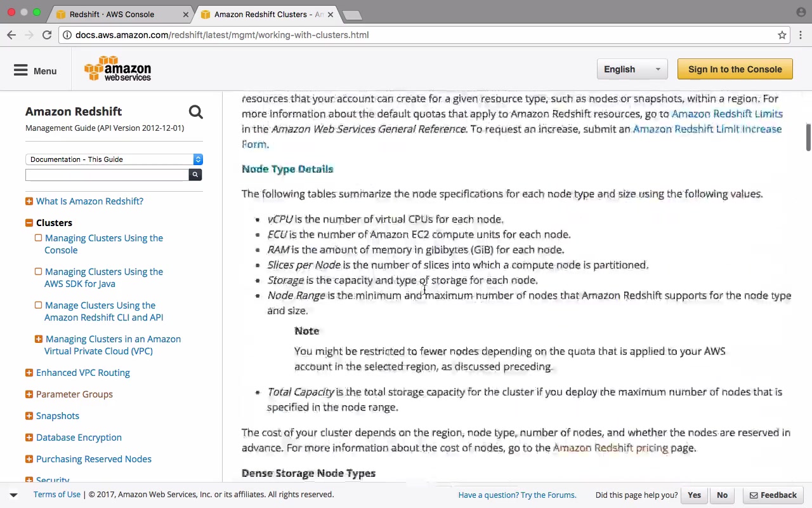Screen dimensions: 812x508
Task: Submit search with small magnifier button
Action: coord(195,175)
